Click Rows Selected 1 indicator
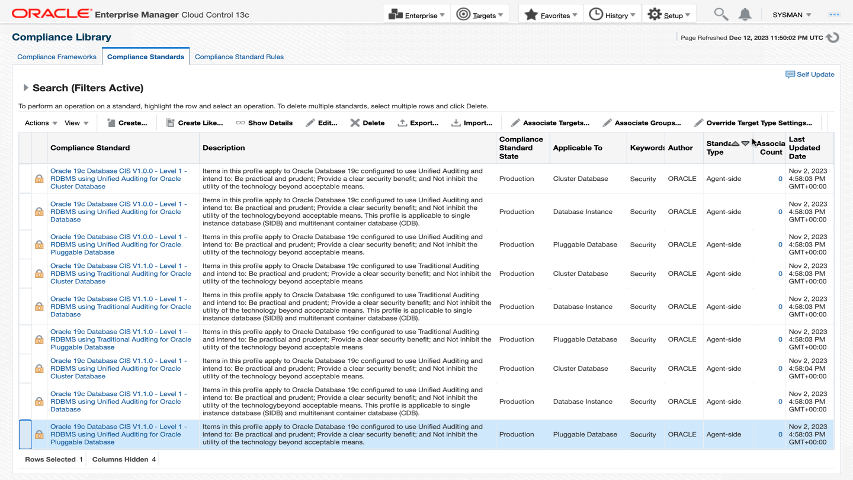The width and height of the screenshot is (853, 480). tap(54, 459)
